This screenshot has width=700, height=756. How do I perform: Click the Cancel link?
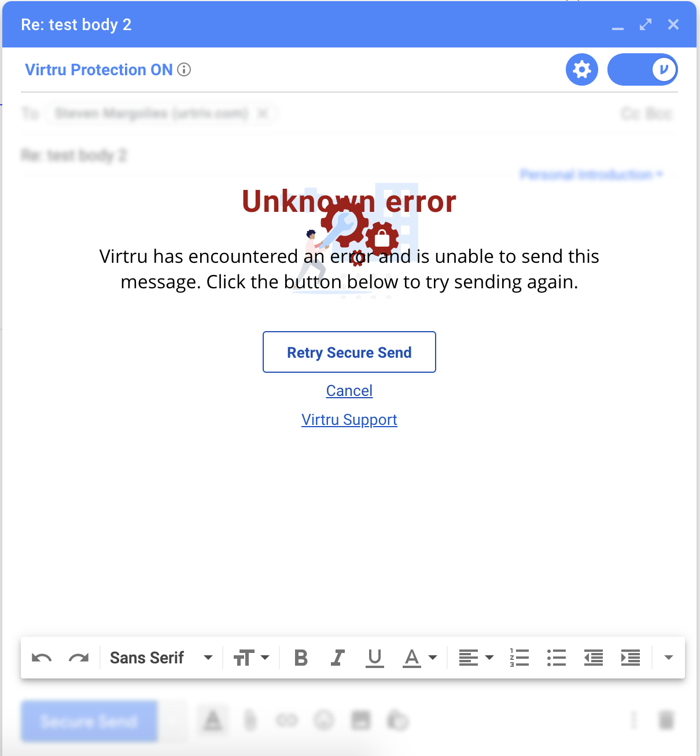point(349,391)
